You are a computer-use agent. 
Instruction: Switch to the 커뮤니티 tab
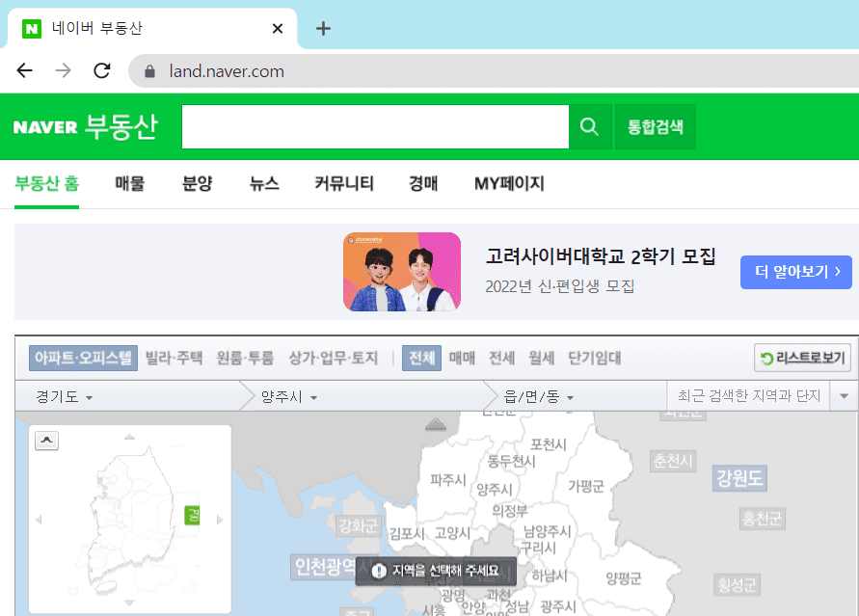[x=344, y=183]
